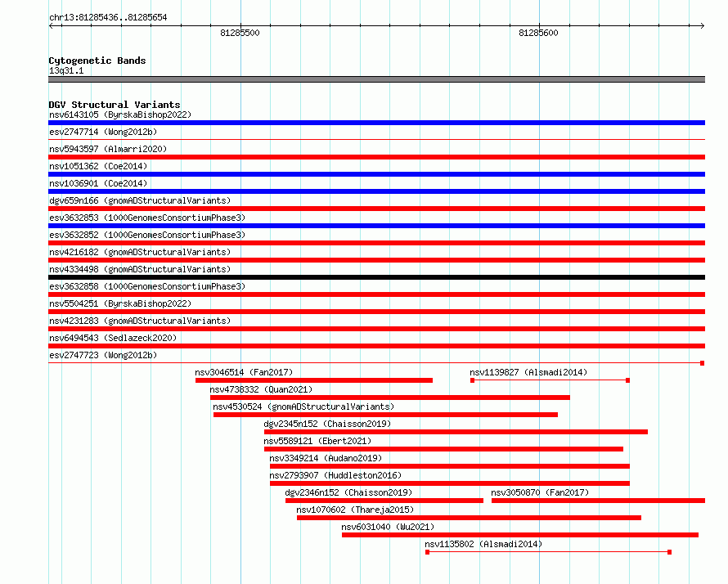Click nsv4334498 (gnomADStructuralVariants) label
Image resolution: width=728 pixels, height=584 pixels.
click(140, 269)
